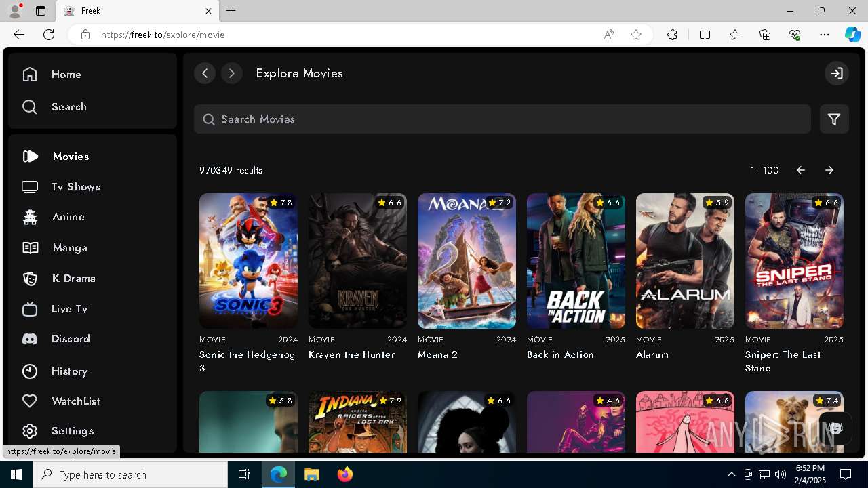The image size is (868, 488).
Task: Open Back in Action poster
Action: [576, 261]
